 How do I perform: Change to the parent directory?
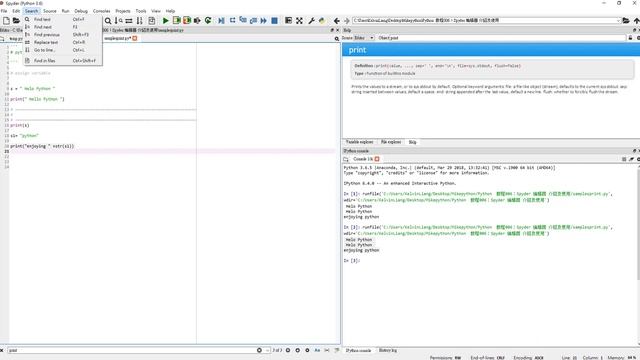tap(636, 20)
